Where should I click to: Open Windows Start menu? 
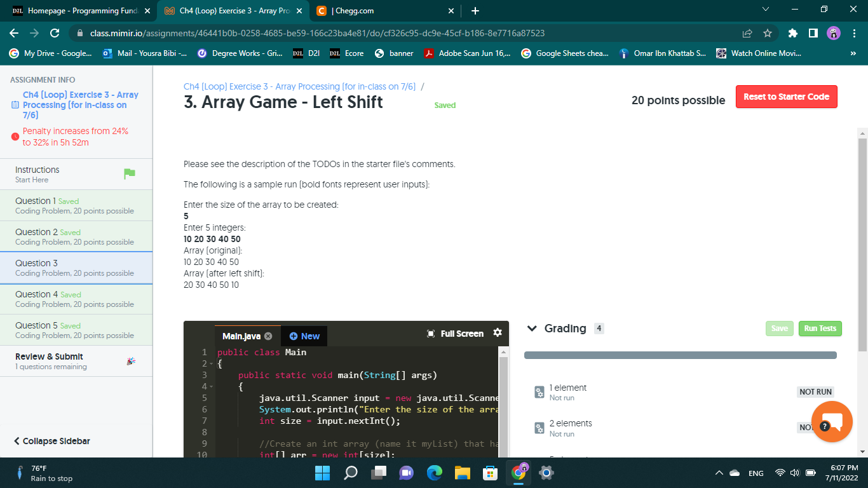[322, 473]
